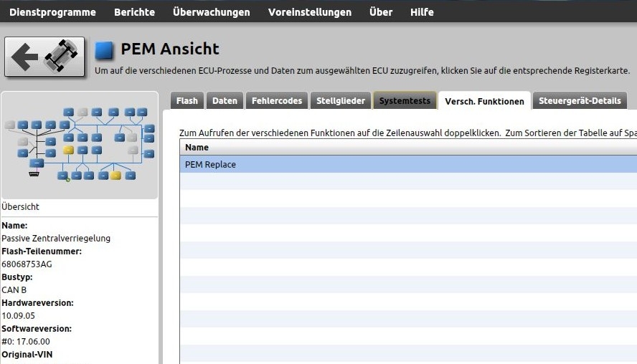Click the CAN B bus type value

coord(14,289)
